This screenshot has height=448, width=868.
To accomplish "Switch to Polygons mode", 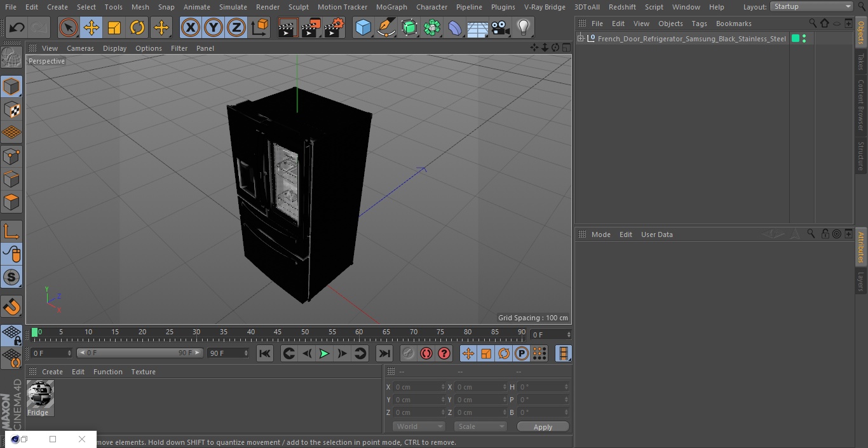I will (11, 202).
